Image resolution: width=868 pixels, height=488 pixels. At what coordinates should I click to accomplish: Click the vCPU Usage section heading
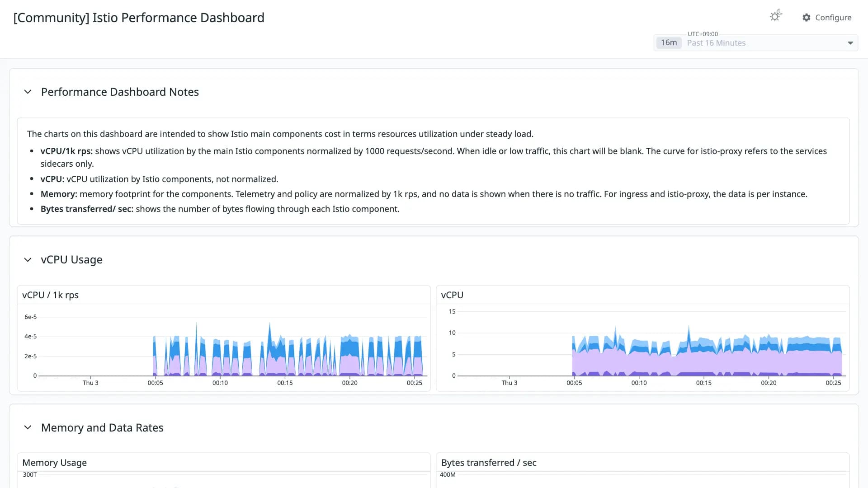coord(72,260)
